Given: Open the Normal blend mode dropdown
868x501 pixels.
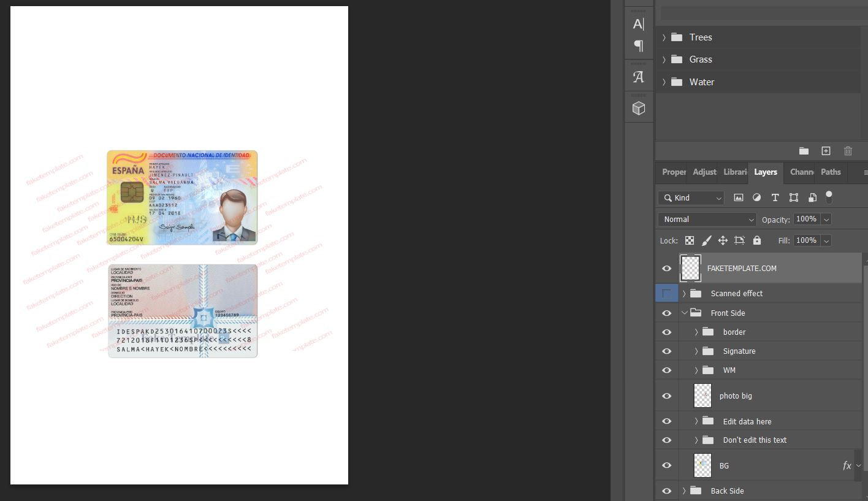Looking at the screenshot, I should pyautogui.click(x=707, y=219).
